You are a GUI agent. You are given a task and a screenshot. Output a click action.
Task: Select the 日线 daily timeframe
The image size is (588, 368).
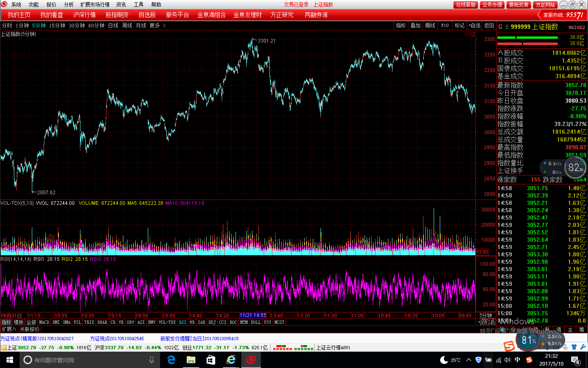[113, 25]
